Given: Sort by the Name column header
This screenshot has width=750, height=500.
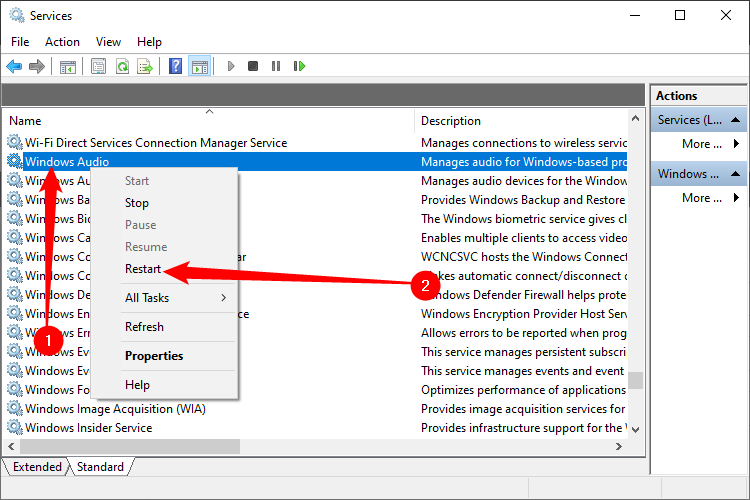Looking at the screenshot, I should 209,121.
